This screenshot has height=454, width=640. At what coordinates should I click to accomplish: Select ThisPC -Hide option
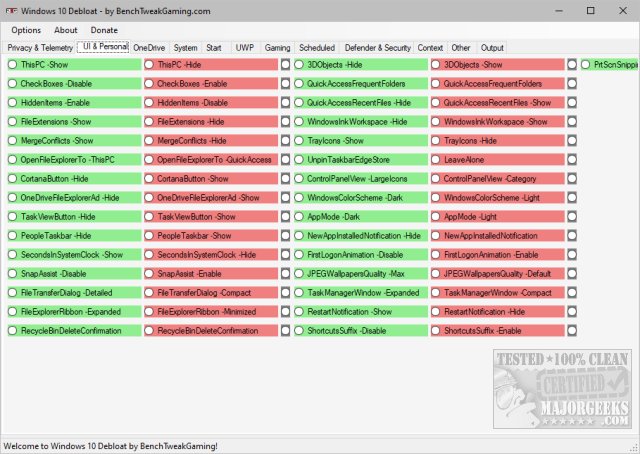[211, 65]
